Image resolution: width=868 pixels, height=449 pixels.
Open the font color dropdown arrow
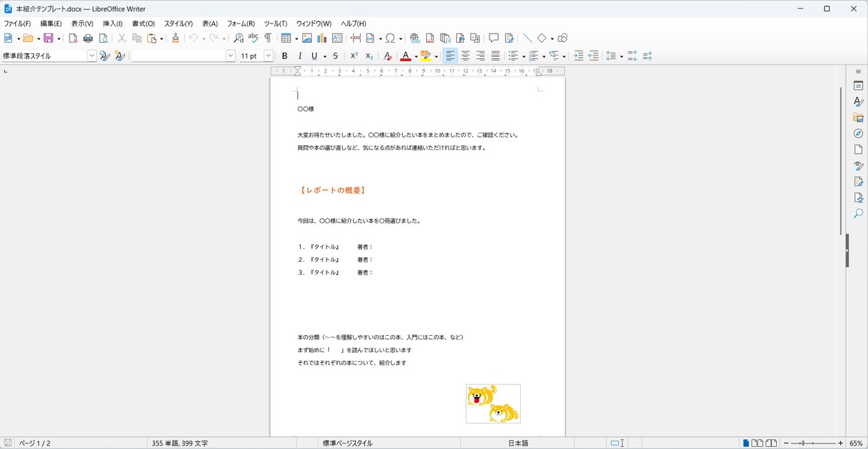pos(416,56)
